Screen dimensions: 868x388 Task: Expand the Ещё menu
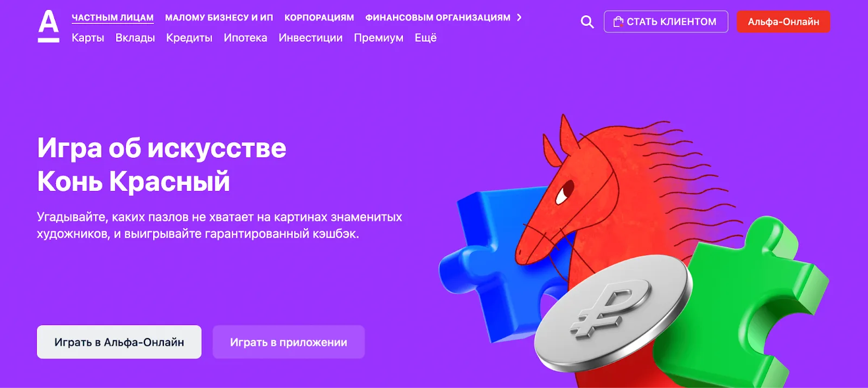pos(425,38)
